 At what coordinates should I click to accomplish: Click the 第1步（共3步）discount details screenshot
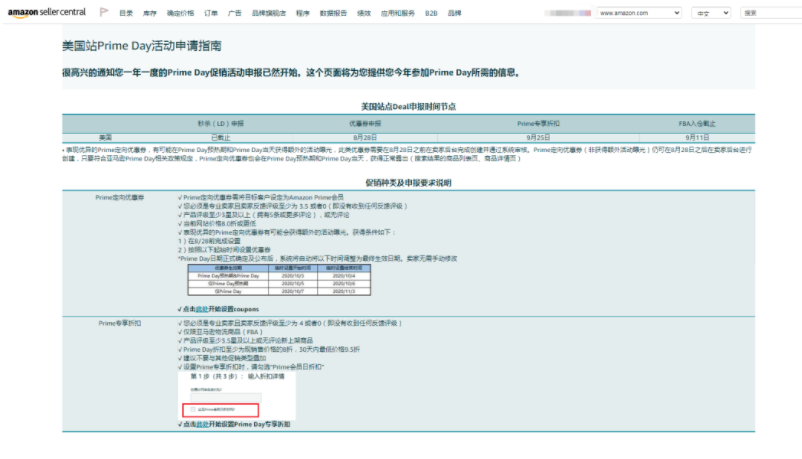(237, 396)
